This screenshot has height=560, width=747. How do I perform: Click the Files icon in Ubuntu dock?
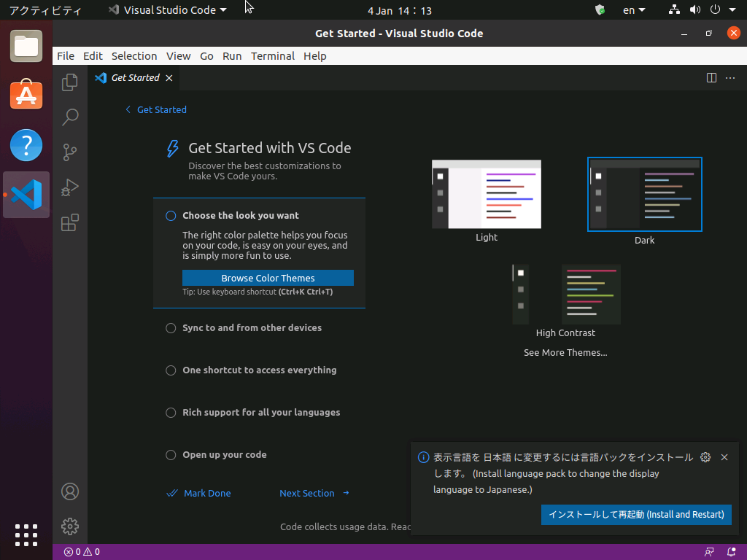[x=26, y=46]
